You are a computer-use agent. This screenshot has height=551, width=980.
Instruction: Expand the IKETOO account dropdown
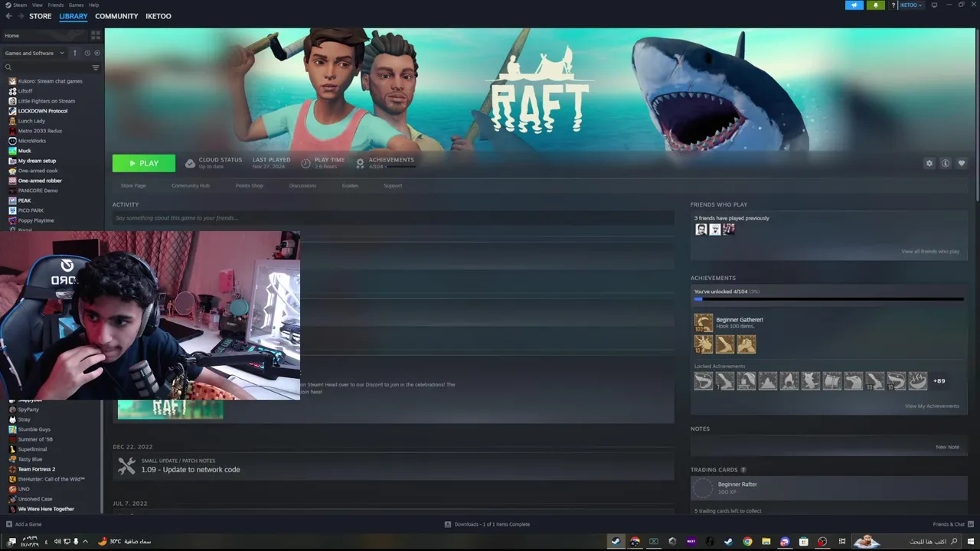tap(911, 5)
